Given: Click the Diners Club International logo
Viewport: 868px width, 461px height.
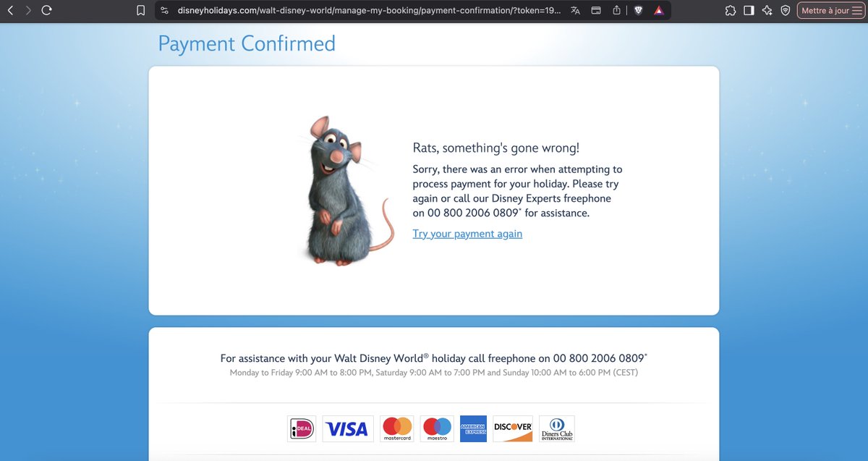Looking at the screenshot, I should pyautogui.click(x=557, y=428).
